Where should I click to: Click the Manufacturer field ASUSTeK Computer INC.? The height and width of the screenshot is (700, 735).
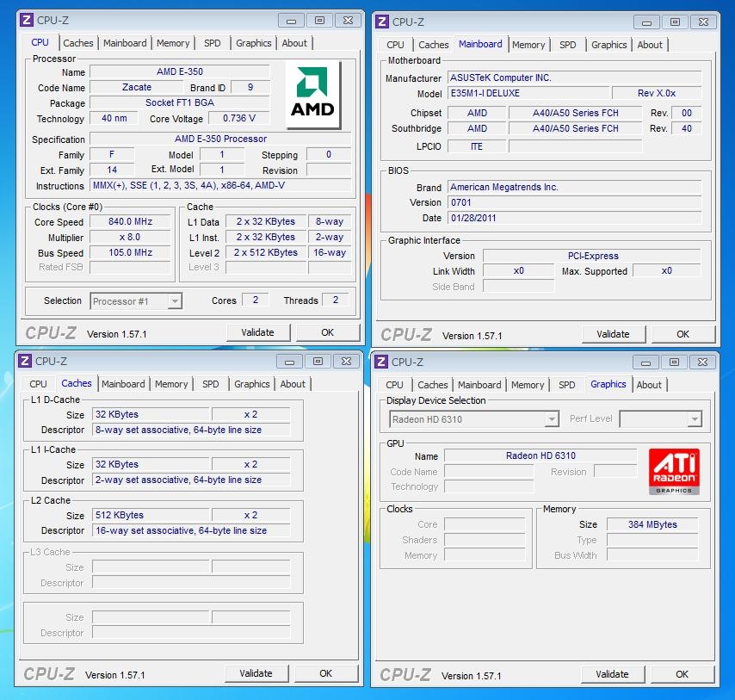click(575, 77)
